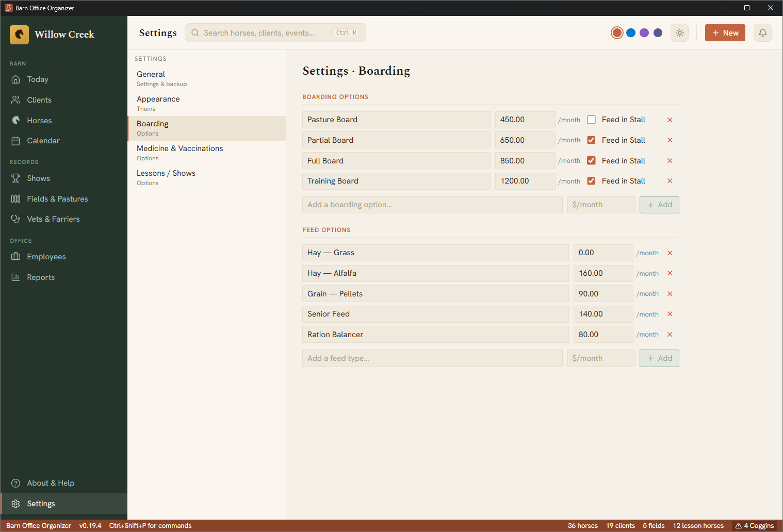
Task: Enable Feed in Stall for Pasture Board
Action: pos(591,120)
